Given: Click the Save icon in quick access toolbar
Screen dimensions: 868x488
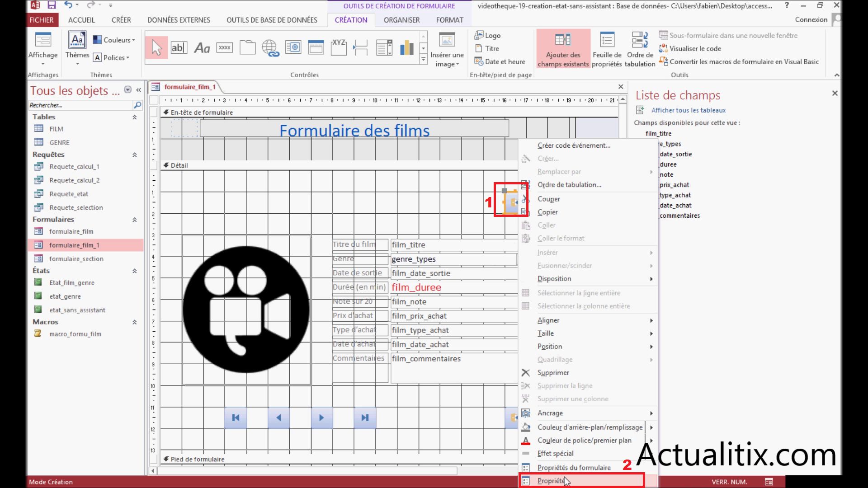Looking at the screenshot, I should (x=52, y=5).
